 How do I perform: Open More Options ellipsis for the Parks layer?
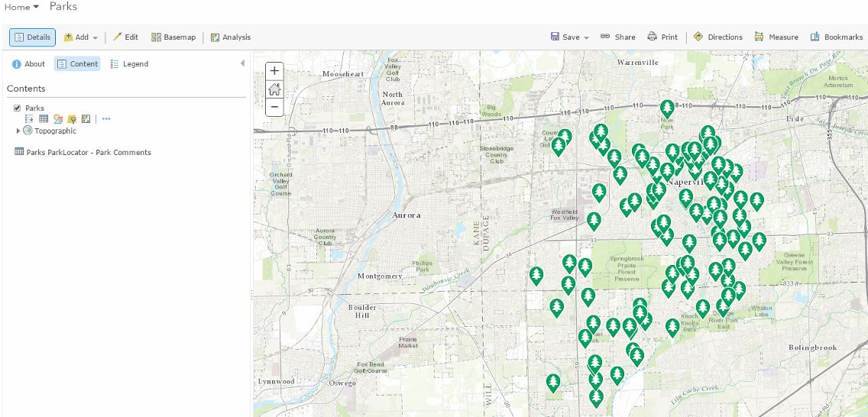(106, 118)
